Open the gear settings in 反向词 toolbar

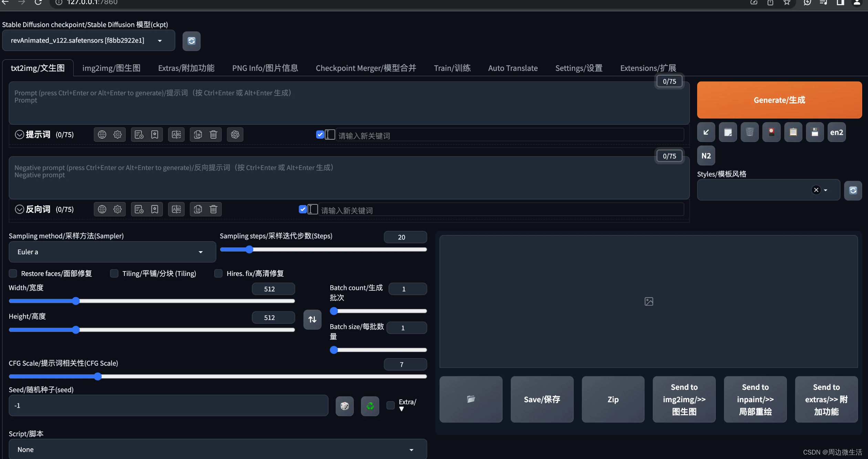[x=117, y=209]
